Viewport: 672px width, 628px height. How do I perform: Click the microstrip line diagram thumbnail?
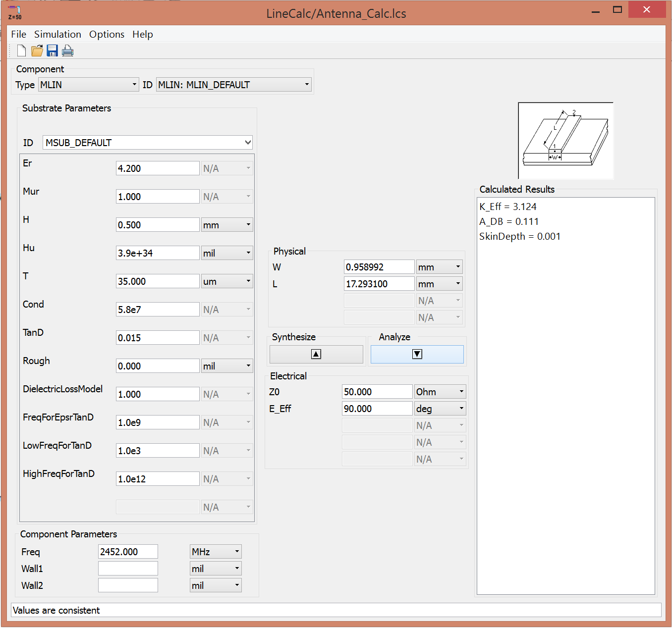click(565, 141)
